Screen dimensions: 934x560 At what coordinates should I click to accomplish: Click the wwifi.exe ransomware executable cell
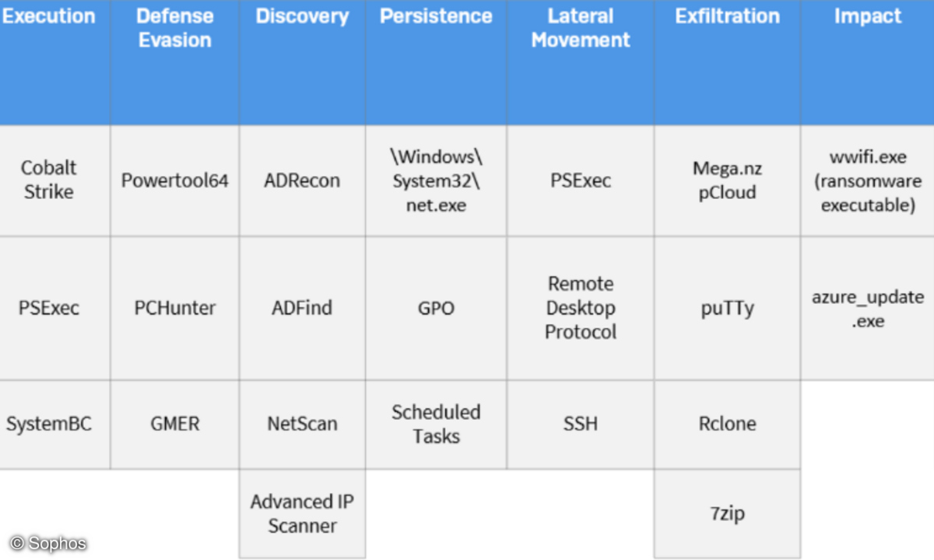[868, 181]
